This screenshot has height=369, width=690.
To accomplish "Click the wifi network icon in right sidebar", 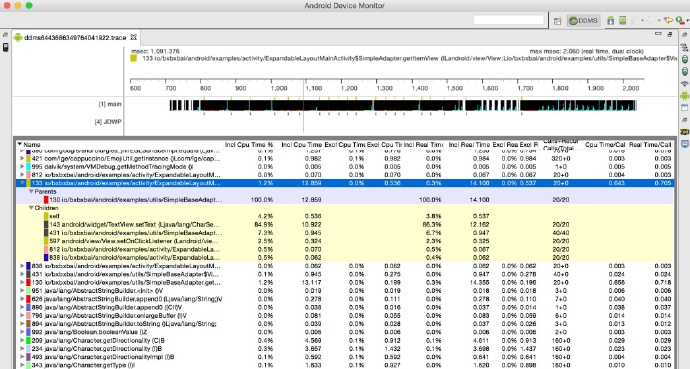I will point(684,84).
